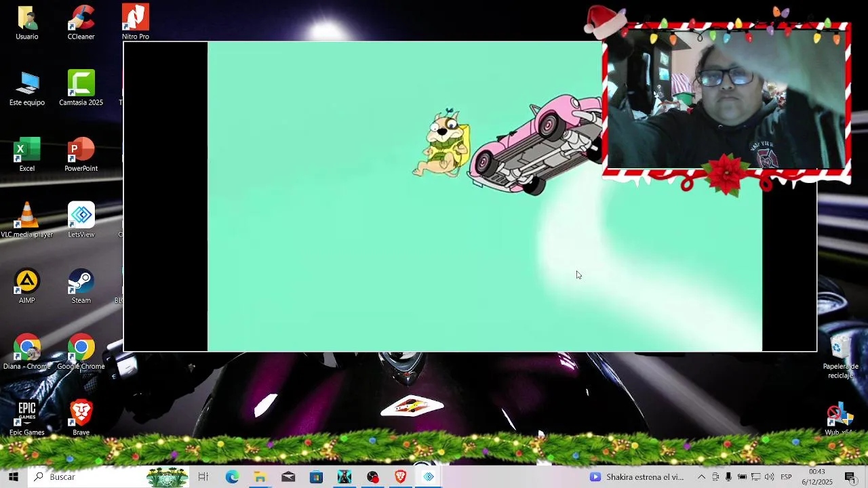The image size is (868, 488).
Task: Open the Steam desktop shortcut
Action: click(x=81, y=286)
